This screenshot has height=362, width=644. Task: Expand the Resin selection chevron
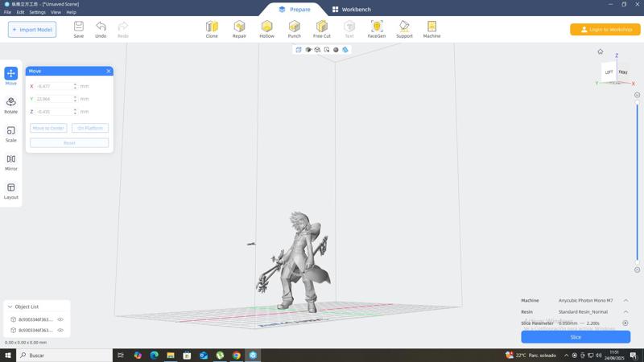625,312
